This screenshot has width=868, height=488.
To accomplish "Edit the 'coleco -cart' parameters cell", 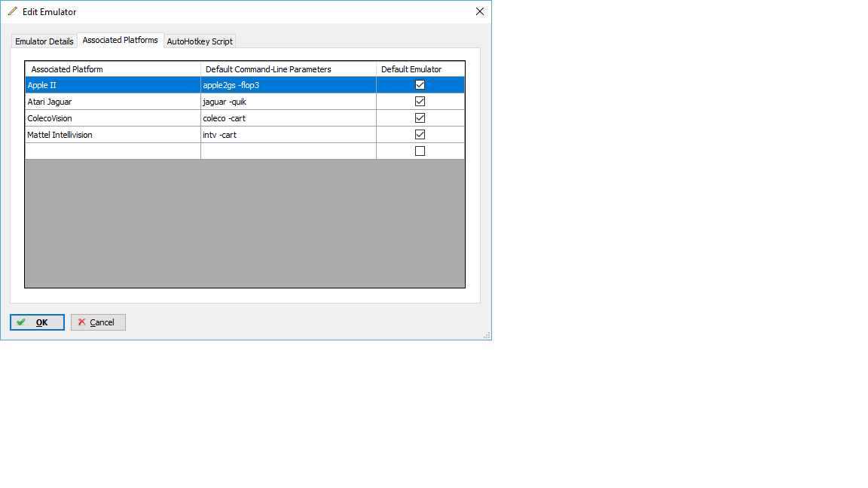I will tap(289, 117).
